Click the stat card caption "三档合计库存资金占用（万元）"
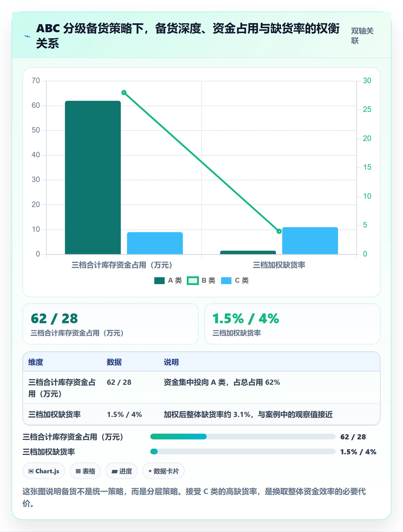 pos(77,333)
